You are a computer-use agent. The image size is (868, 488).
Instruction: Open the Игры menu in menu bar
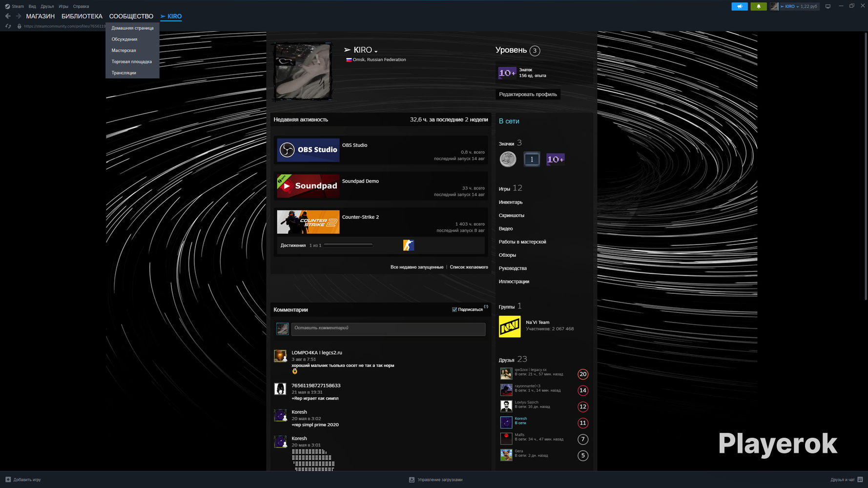point(63,6)
